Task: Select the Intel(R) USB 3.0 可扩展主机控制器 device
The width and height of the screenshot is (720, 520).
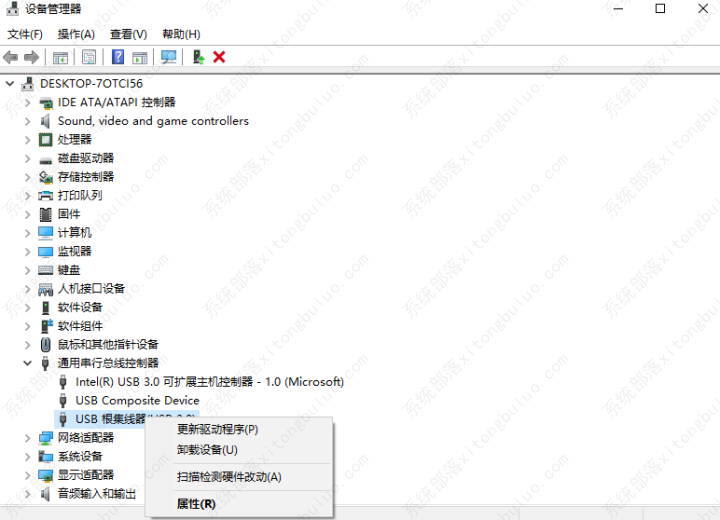Action: coord(209,382)
